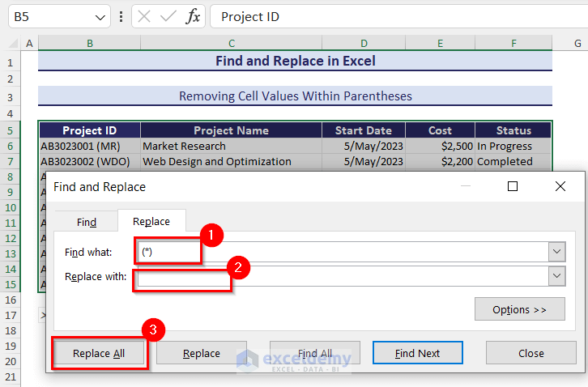Switch to the Replace tab
Screen dimensions: 588x387
(x=151, y=222)
